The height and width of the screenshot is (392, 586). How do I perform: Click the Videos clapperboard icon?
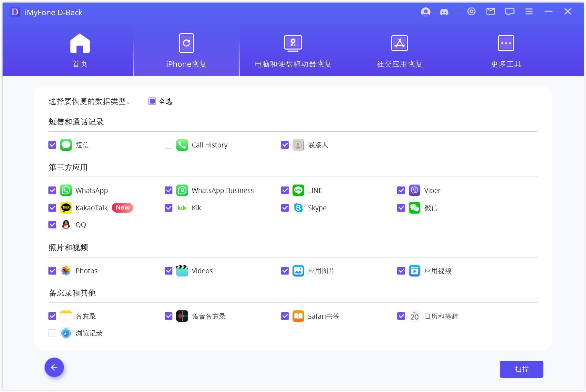tap(182, 271)
